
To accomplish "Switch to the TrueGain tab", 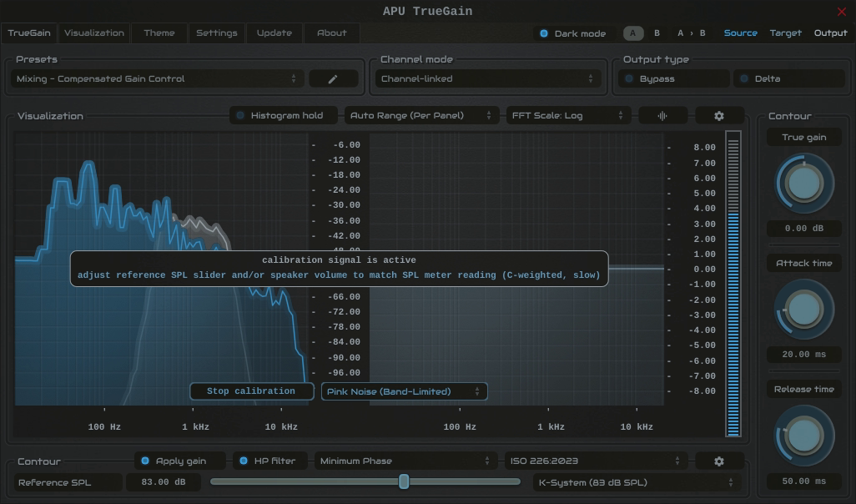I will [x=29, y=33].
